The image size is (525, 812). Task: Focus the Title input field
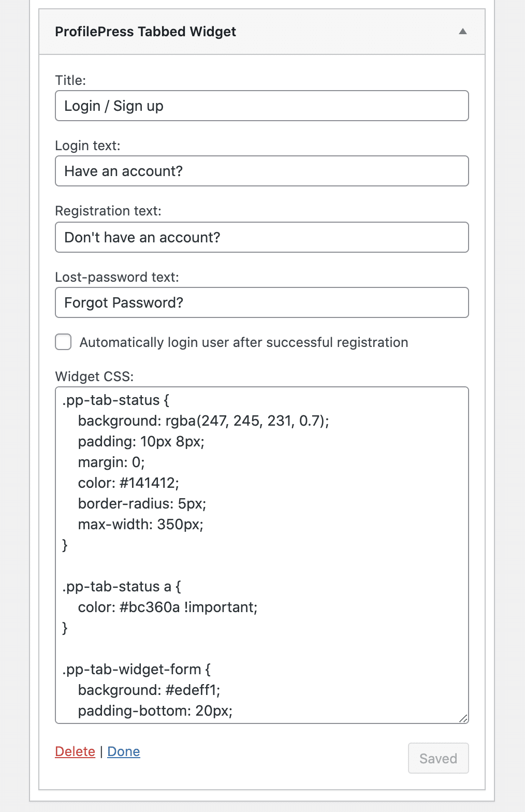tap(262, 106)
